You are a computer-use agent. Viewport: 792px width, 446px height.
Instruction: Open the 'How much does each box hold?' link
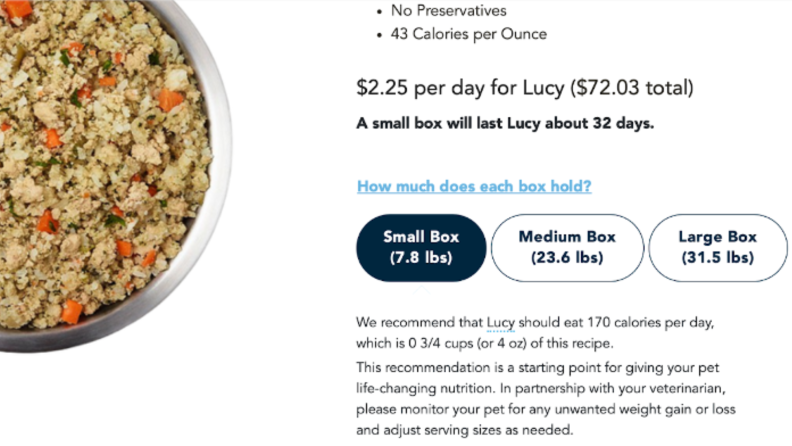tap(474, 186)
